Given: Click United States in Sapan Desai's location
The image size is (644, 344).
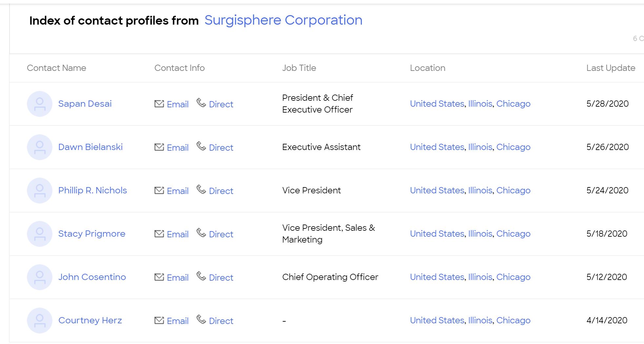Looking at the screenshot, I should [437, 104].
